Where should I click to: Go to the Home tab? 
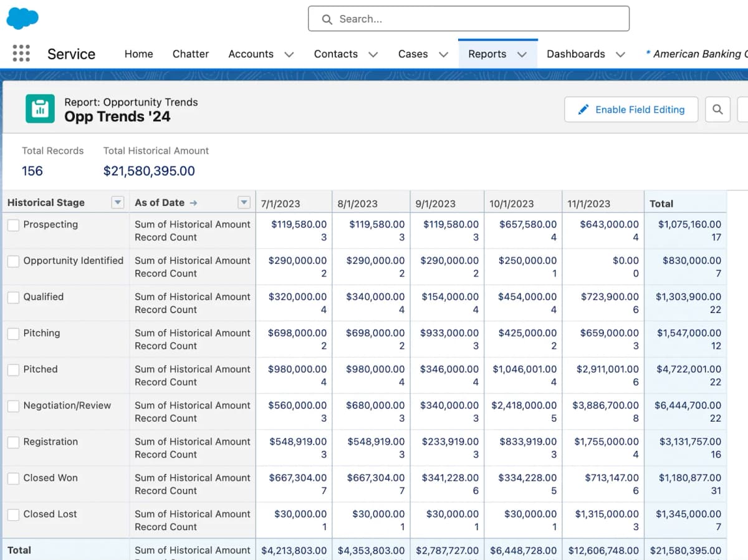point(138,54)
